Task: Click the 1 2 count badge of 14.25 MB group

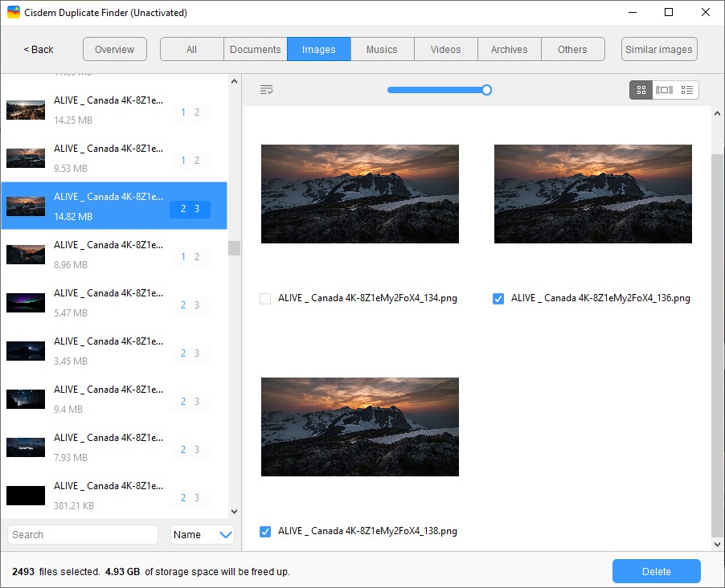Action: 190,112
